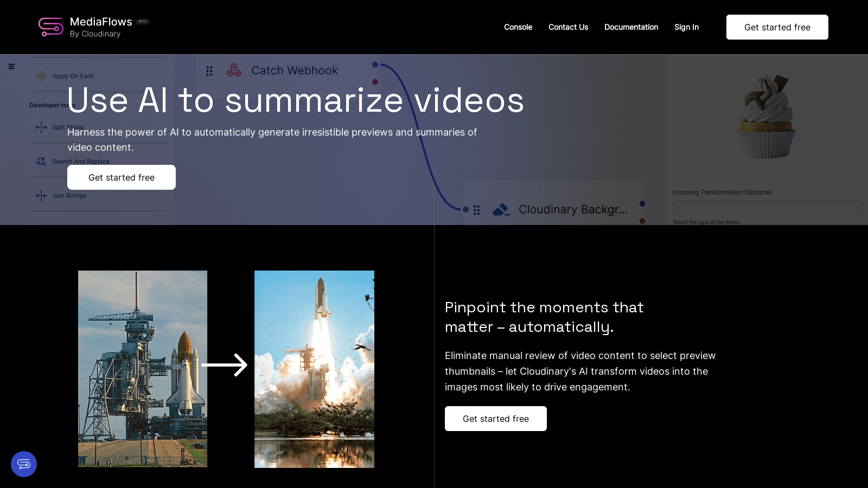This screenshot has width=868, height=488.
Task: Click the Apply On Each icon
Action: pyautogui.click(x=41, y=76)
